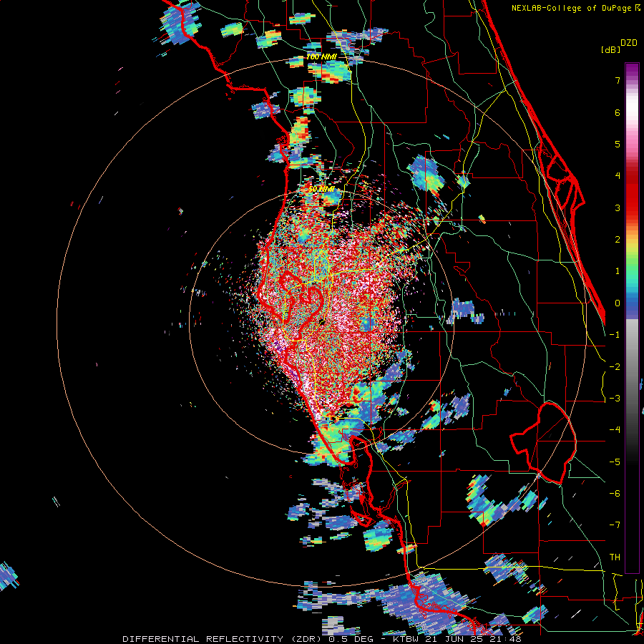The width and height of the screenshot is (644, 644).
Task: Click the Differential Reflectivity KTBW caption text
Action: pyautogui.click(x=322, y=639)
